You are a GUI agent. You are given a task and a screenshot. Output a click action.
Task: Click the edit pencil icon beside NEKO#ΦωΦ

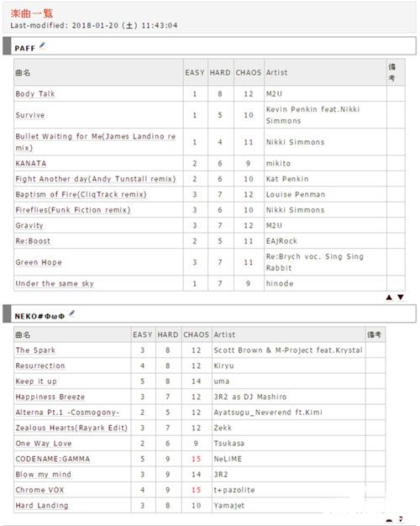(x=71, y=314)
